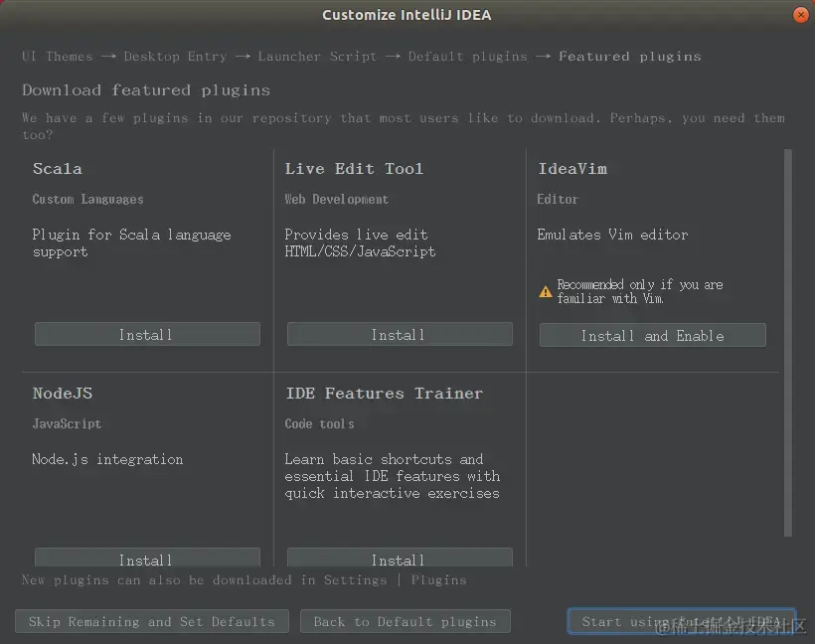Select Desktop Entry breadcrumb step
Image resolution: width=815 pixels, height=644 pixels.
pos(175,56)
